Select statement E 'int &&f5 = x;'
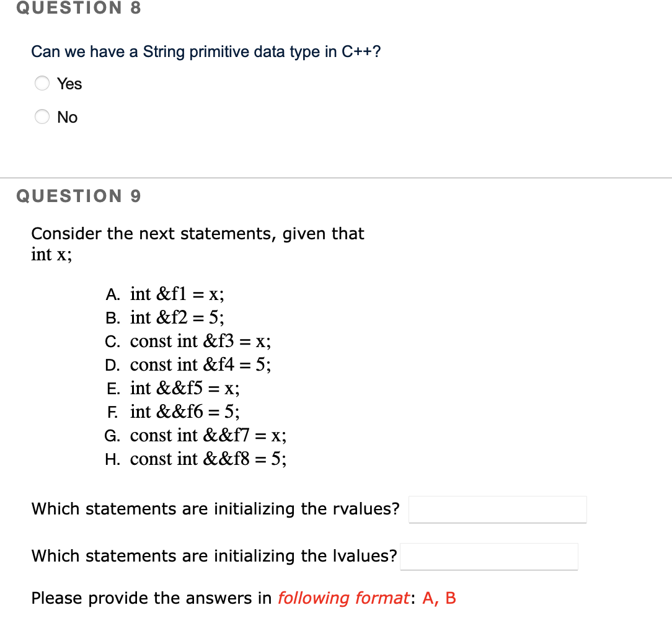This screenshot has height=631, width=672. click(x=172, y=388)
